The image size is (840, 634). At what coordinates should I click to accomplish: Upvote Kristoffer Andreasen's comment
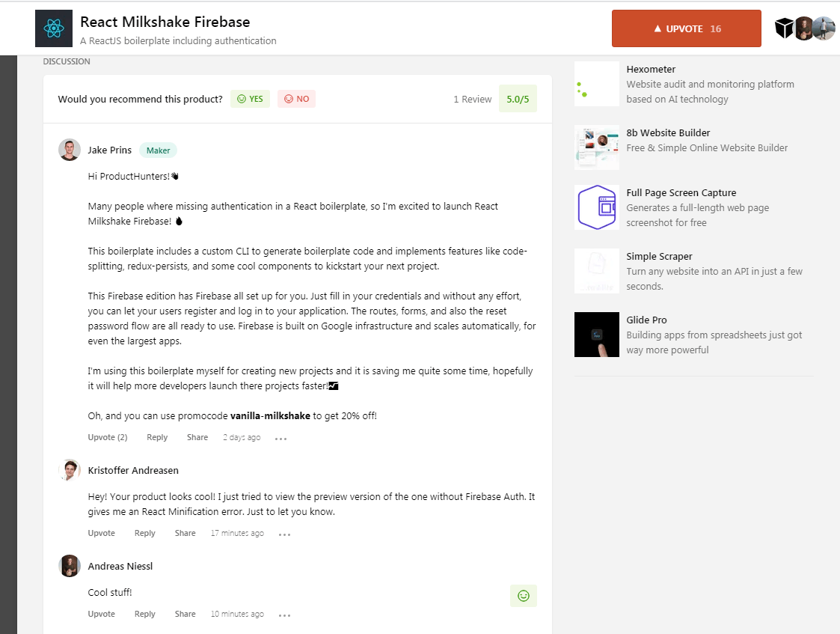[101, 533]
